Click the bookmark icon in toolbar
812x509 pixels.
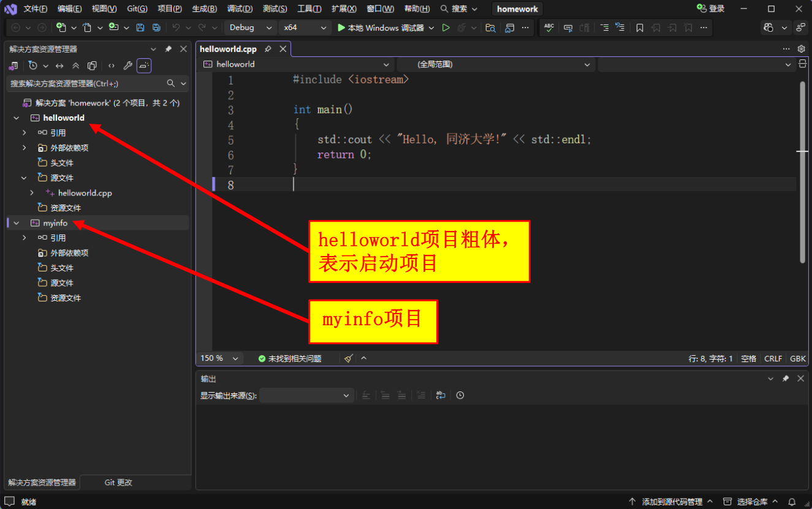pyautogui.click(x=640, y=28)
